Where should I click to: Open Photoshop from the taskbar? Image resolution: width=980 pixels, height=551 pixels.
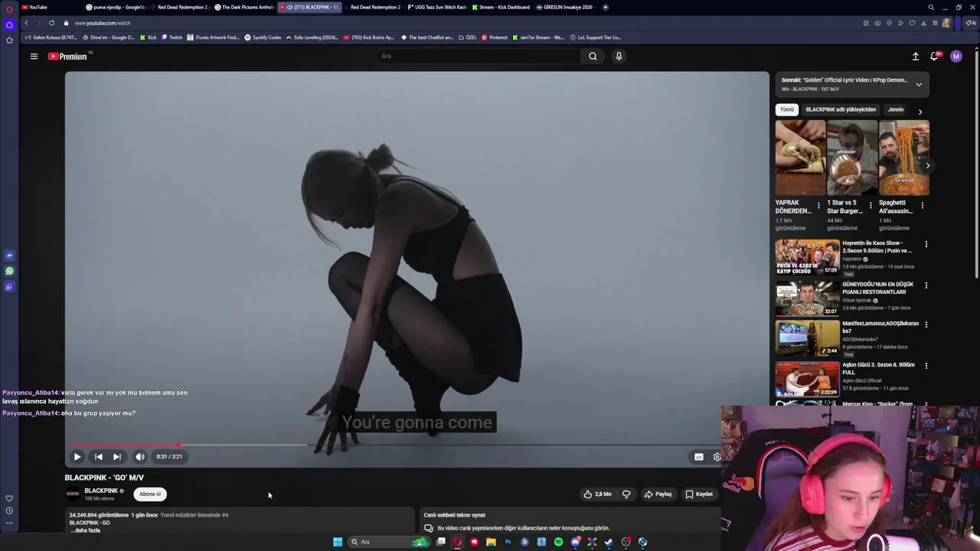[x=508, y=542]
